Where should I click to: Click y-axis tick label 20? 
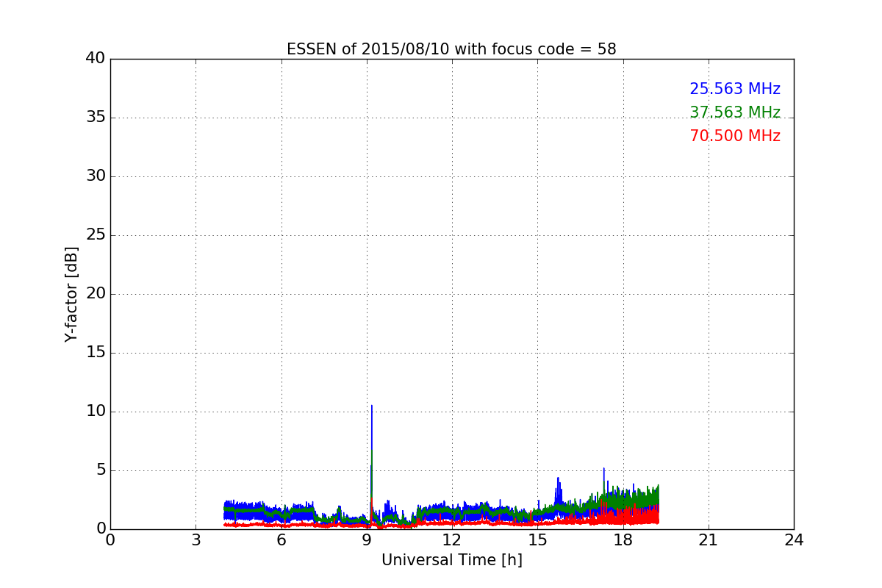pos(95,294)
